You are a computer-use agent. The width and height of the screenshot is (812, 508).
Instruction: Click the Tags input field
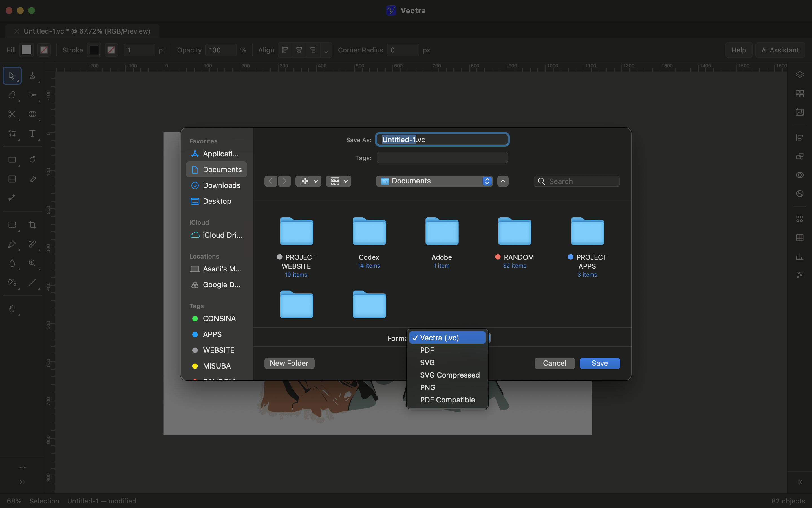click(442, 157)
